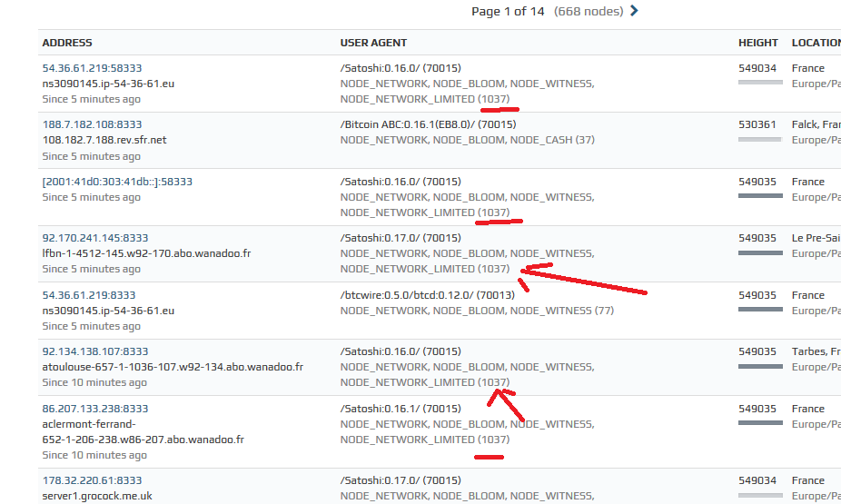Select "Since 10 minutes ago" under atoulouse hostname

[94, 383]
